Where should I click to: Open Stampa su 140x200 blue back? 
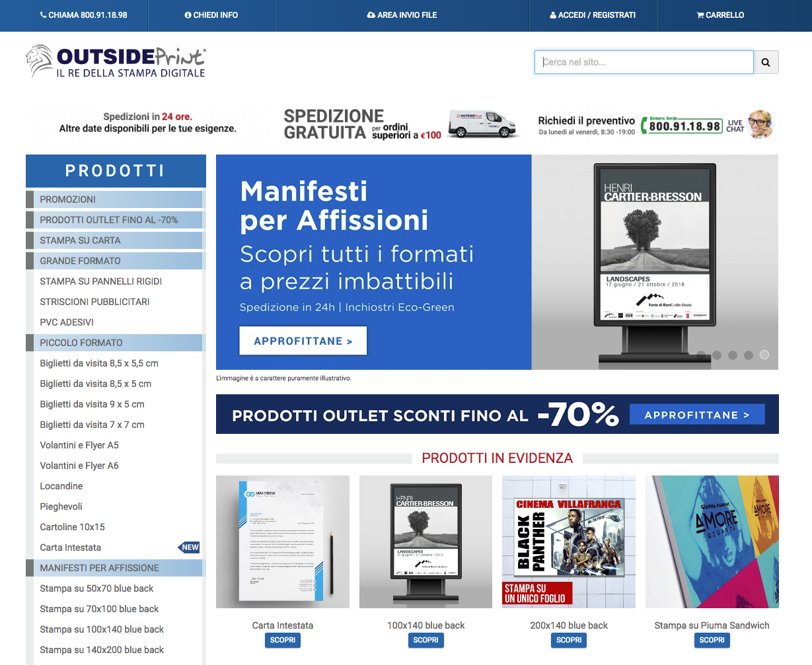coord(102,650)
